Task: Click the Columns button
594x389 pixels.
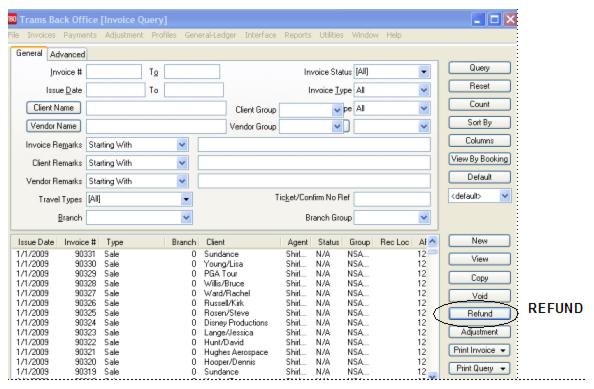Action: (x=479, y=141)
